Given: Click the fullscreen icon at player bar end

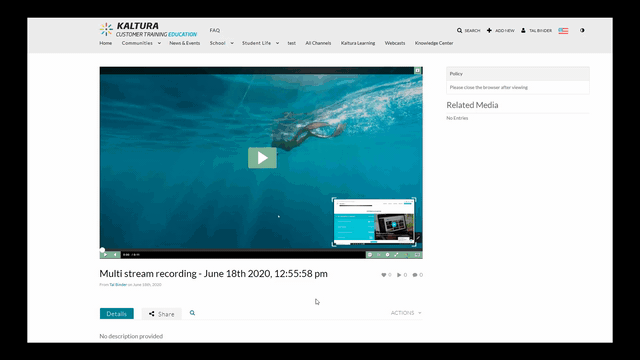Looking at the screenshot, I should pyautogui.click(x=417, y=255).
